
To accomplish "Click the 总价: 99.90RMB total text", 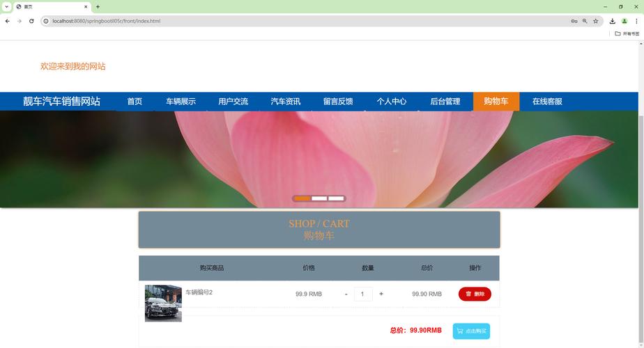I will [x=415, y=331].
